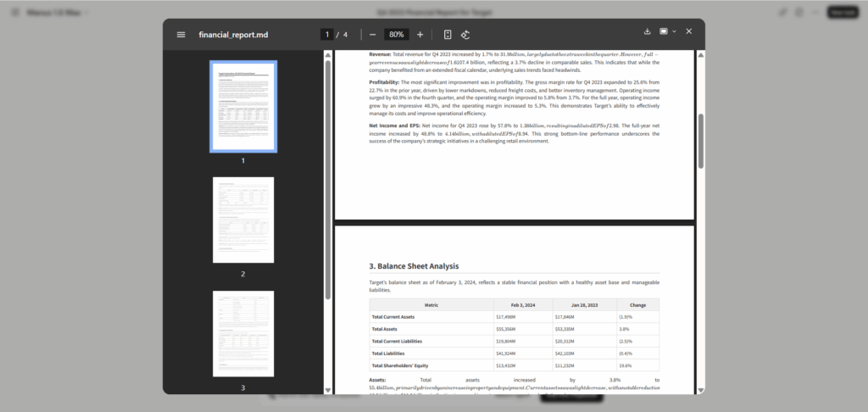Select page 1 thumbnail
This screenshot has height=412, width=868.
[x=243, y=106]
